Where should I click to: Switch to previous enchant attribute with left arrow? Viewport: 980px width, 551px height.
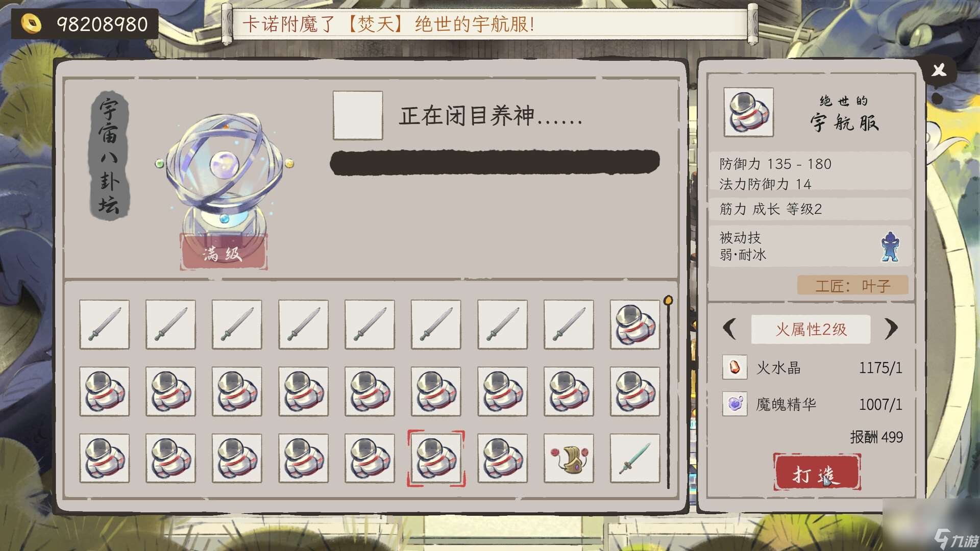730,329
